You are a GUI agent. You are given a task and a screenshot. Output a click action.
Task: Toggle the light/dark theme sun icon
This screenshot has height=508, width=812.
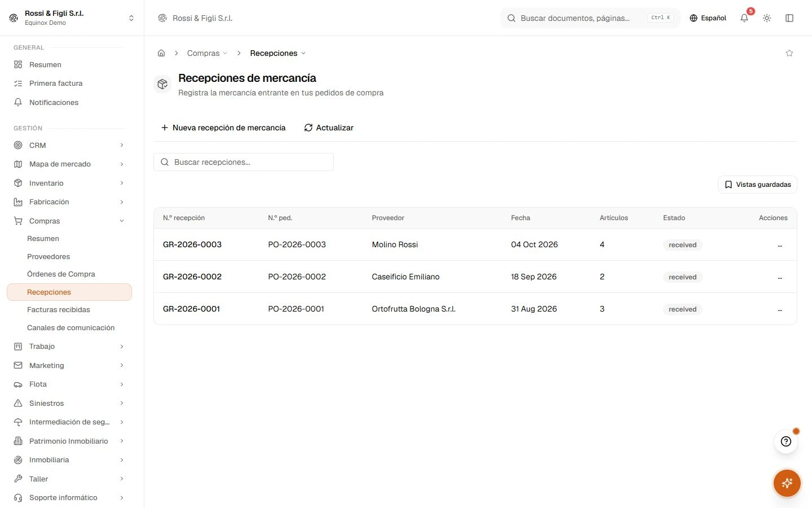click(x=767, y=18)
